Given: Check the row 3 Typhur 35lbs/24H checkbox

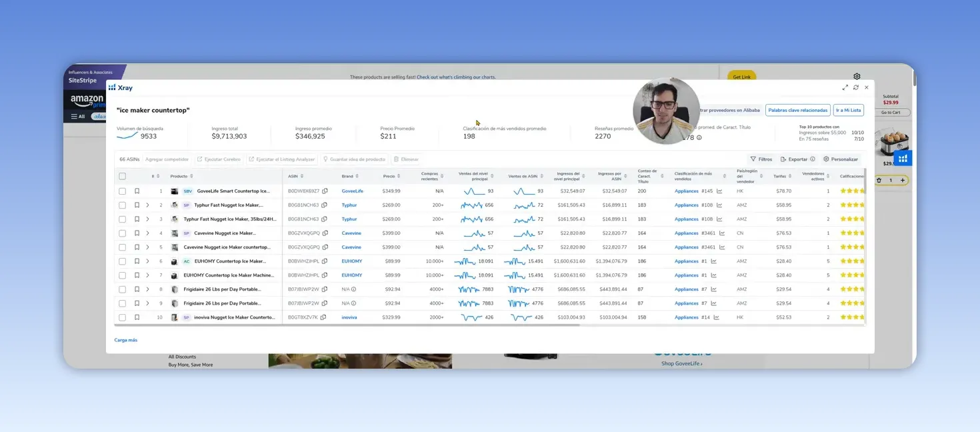Looking at the screenshot, I should 122,219.
